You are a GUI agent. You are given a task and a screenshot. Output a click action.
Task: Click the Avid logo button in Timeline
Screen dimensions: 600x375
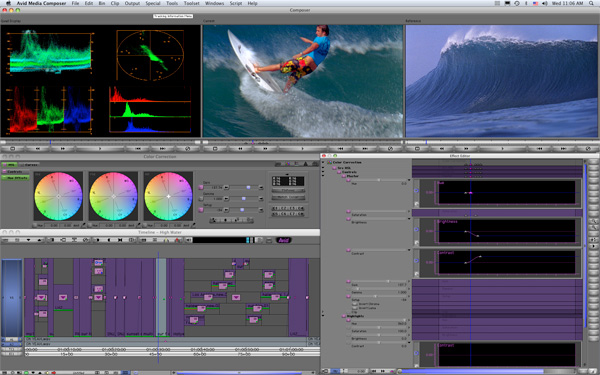[284, 240]
